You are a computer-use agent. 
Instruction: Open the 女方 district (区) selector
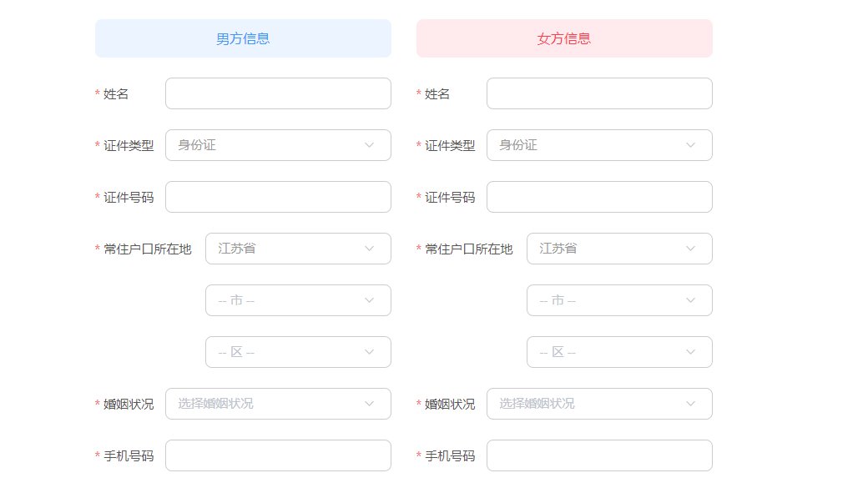pos(619,352)
